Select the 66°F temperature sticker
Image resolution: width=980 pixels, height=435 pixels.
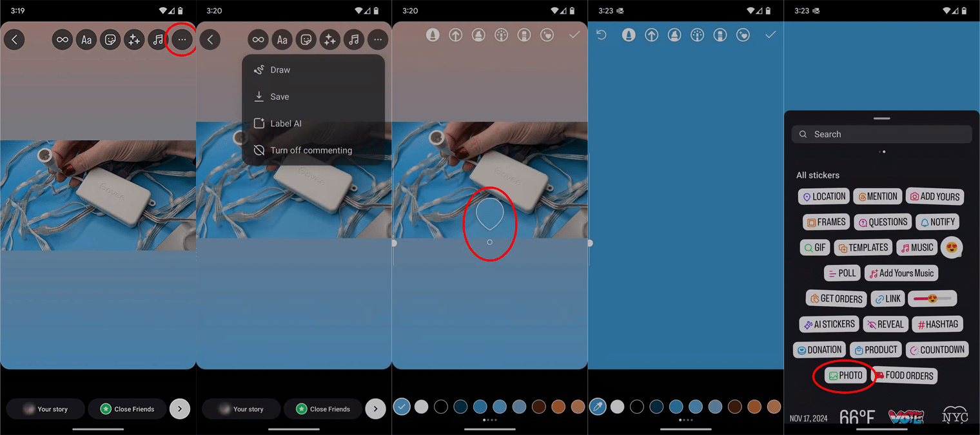pos(857,417)
